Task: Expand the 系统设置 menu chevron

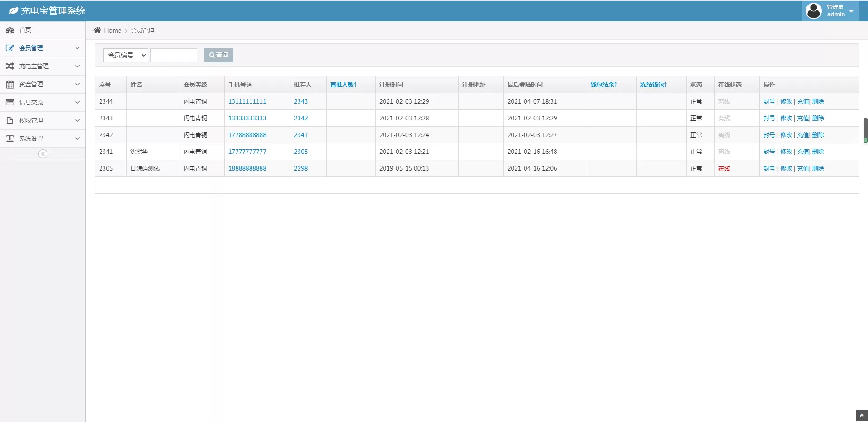Action: 77,138
